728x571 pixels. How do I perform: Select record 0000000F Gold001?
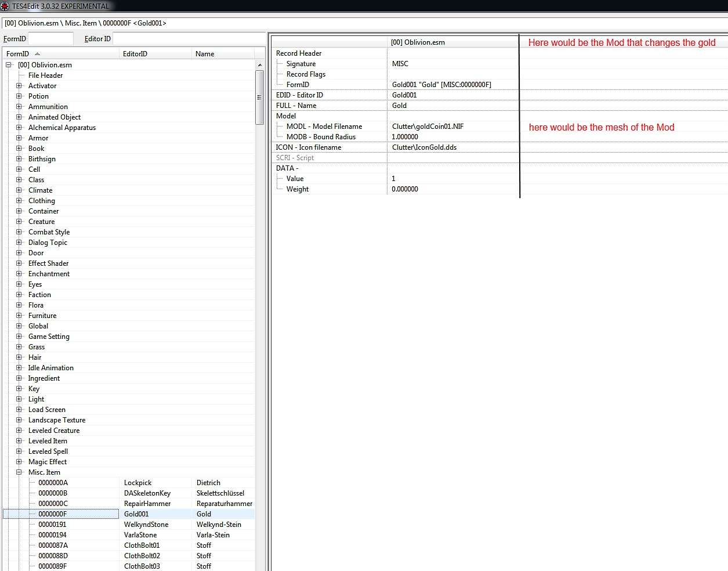[129, 514]
